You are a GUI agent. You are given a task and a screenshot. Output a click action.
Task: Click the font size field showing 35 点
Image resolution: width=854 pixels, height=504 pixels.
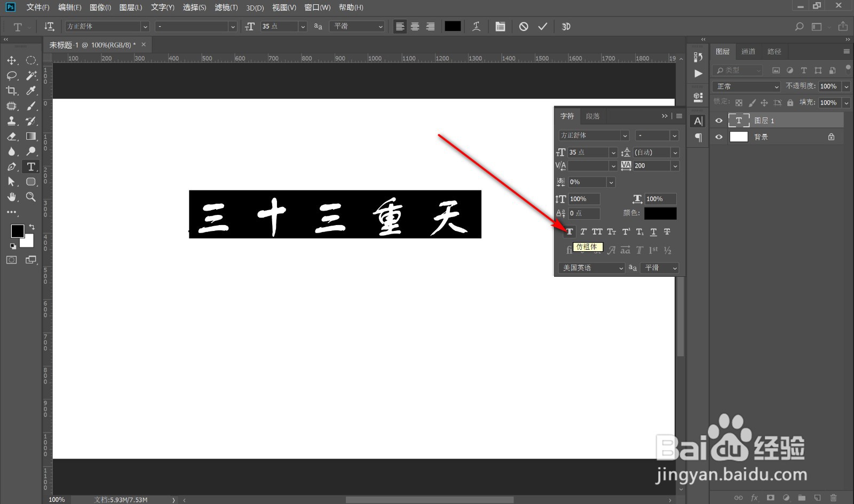279,26
